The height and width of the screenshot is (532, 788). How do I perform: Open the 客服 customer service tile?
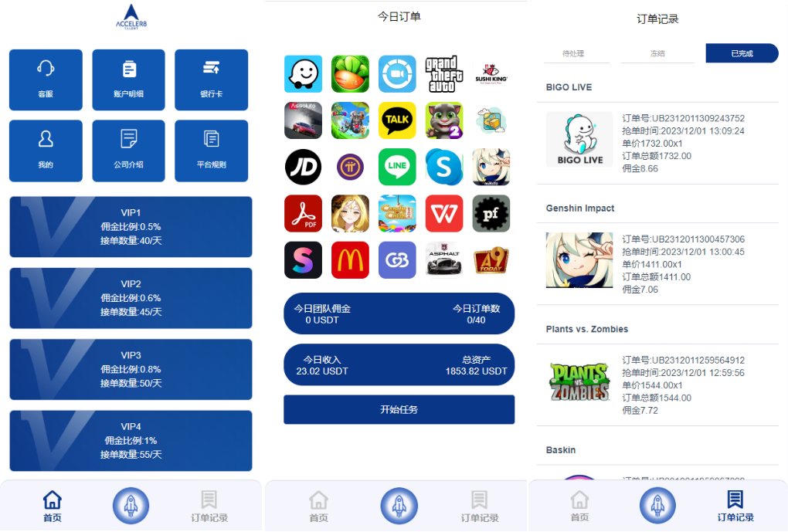[x=46, y=80]
